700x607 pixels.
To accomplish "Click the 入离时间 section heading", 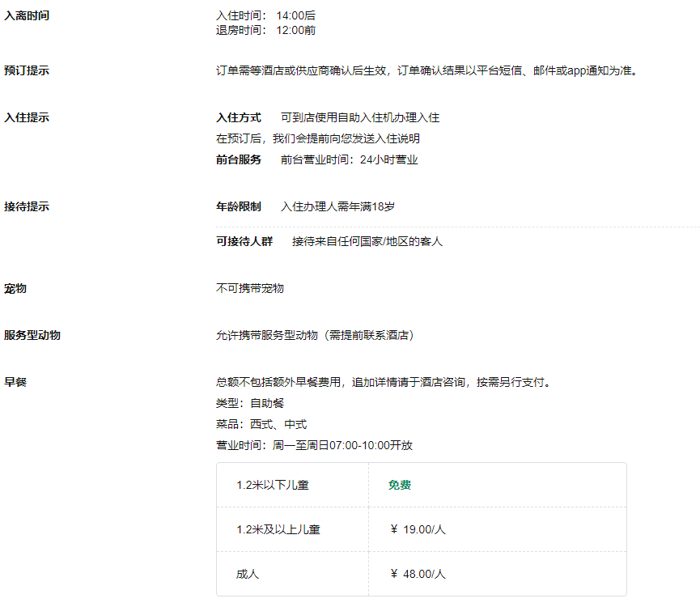I will [x=27, y=15].
